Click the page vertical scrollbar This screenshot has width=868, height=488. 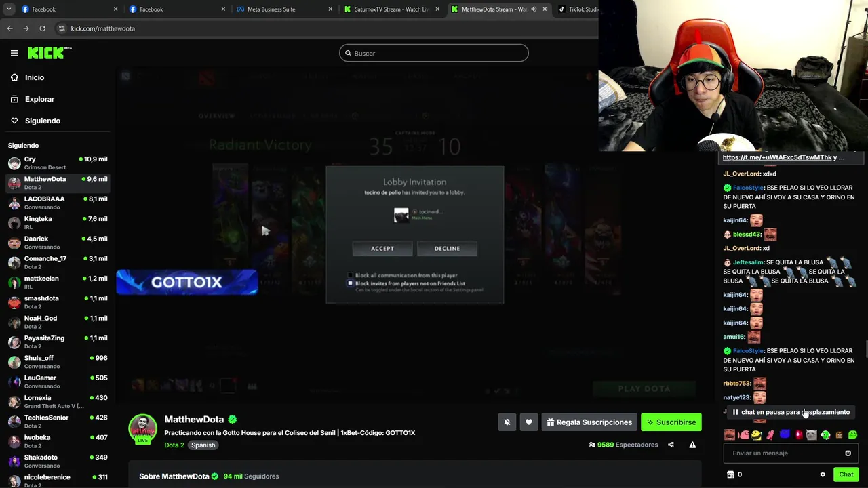pos(865,348)
